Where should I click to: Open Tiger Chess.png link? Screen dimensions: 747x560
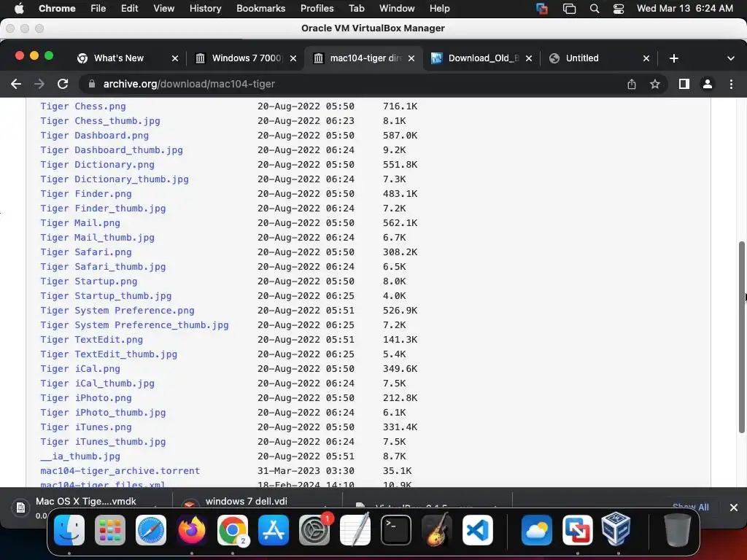83,106
